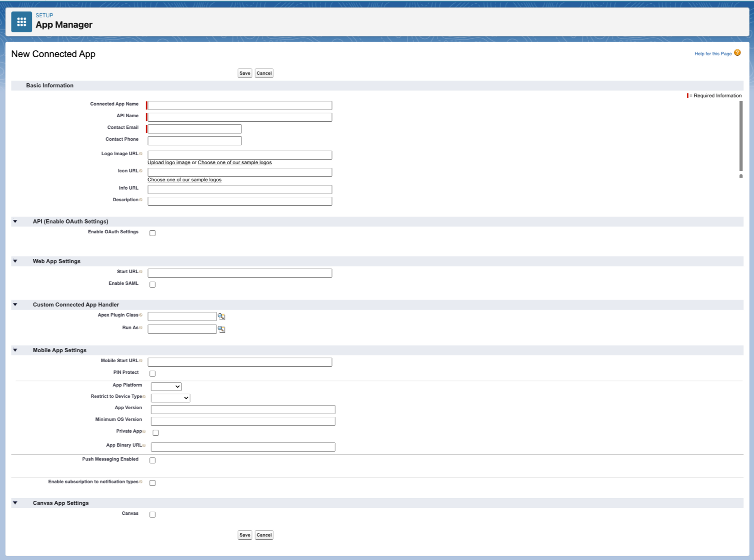Open the Apex Plugin Class lookup icon
This screenshot has height=560, width=754.
click(x=221, y=317)
